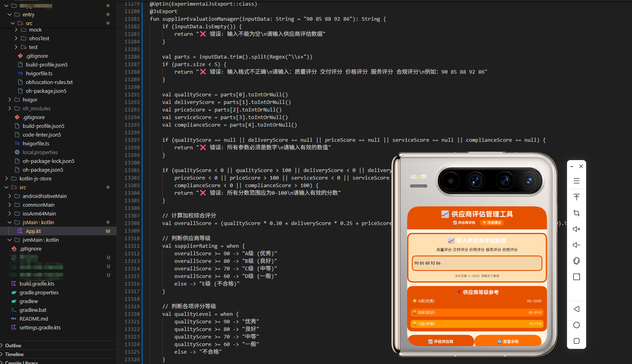The image size is (632, 364).
Task: Click the score input field showing 90 85 88 92 86
Action: [x=477, y=263]
